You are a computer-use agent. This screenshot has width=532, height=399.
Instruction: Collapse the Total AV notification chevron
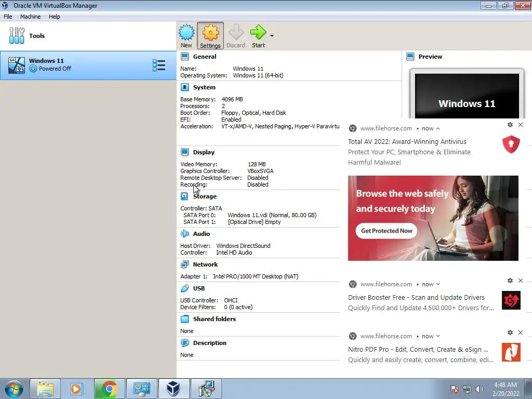(438, 129)
